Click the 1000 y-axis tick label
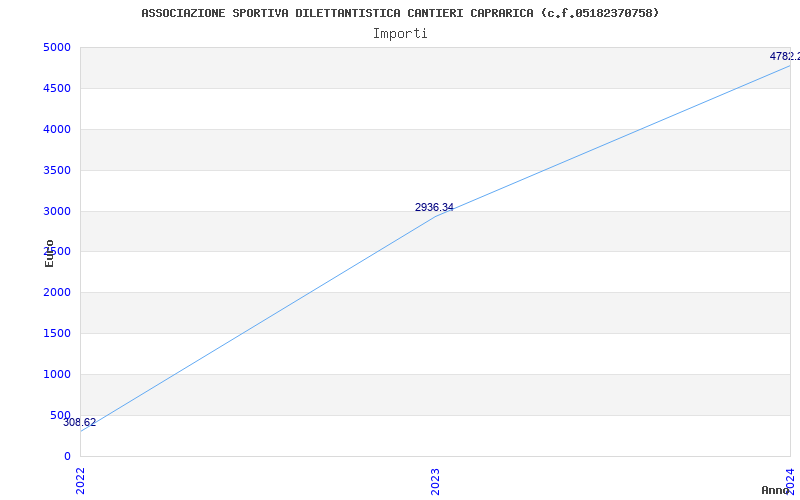800x500 pixels. (x=57, y=374)
